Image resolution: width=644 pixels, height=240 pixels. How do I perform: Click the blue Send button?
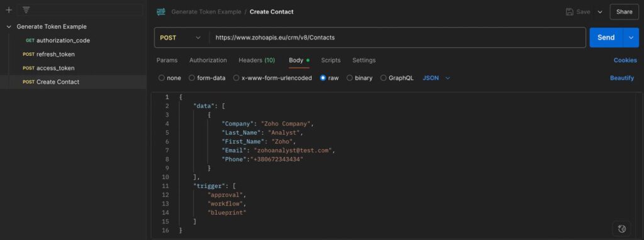pyautogui.click(x=606, y=38)
